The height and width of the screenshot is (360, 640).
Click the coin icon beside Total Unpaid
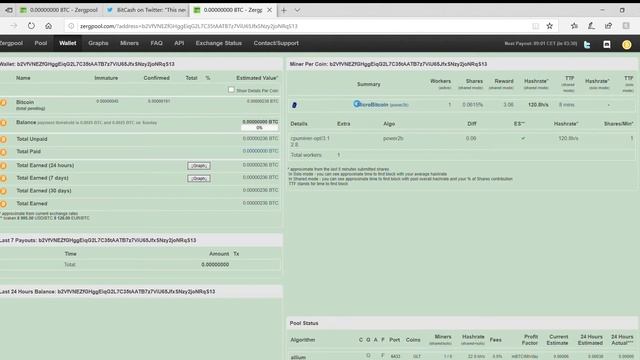tap(3, 140)
